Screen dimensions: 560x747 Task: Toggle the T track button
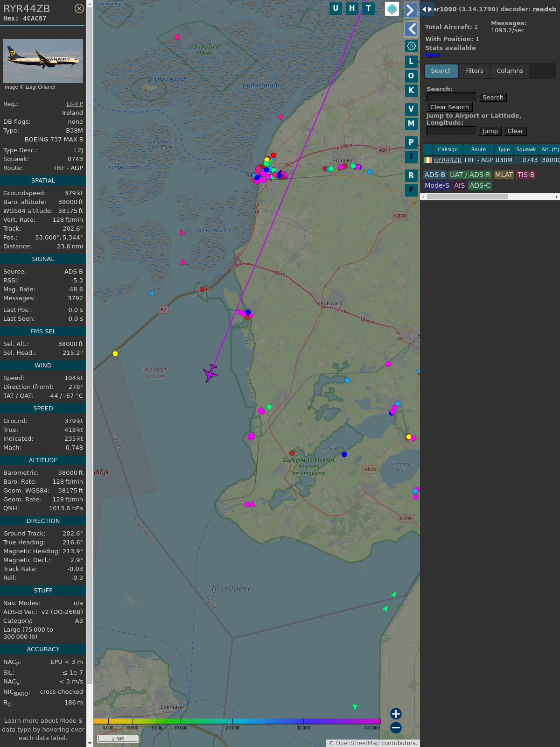pos(368,8)
